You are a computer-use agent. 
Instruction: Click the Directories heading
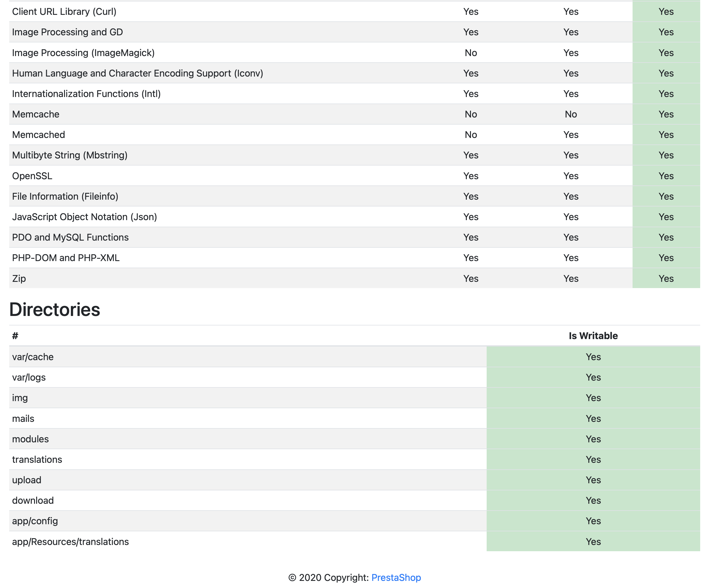coord(55,309)
